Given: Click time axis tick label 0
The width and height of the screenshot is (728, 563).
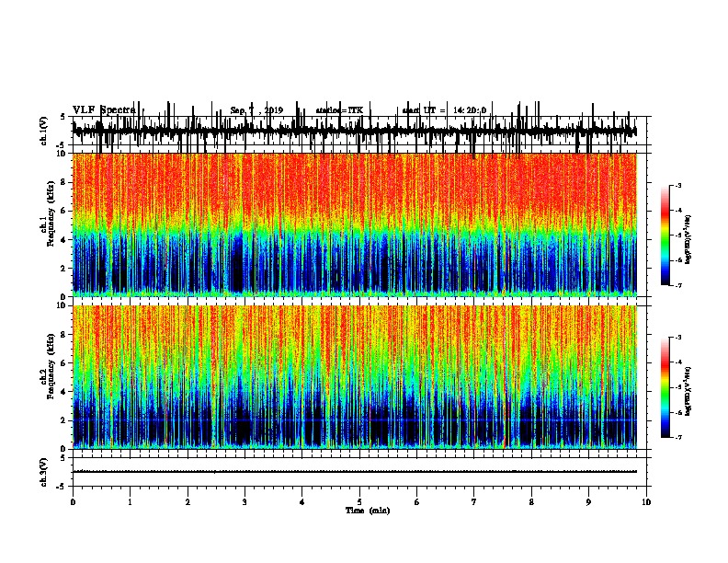Looking at the screenshot, I should (73, 502).
